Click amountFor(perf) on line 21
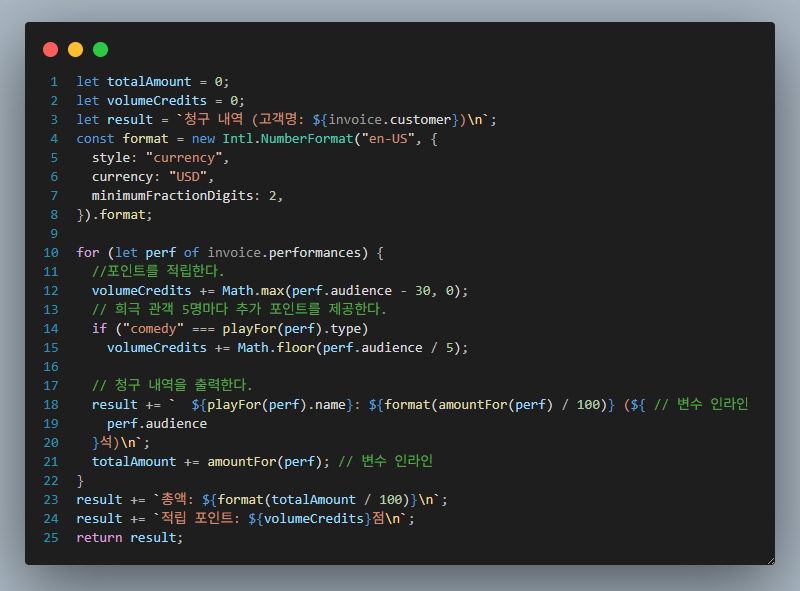This screenshot has width=800, height=591. click(264, 461)
